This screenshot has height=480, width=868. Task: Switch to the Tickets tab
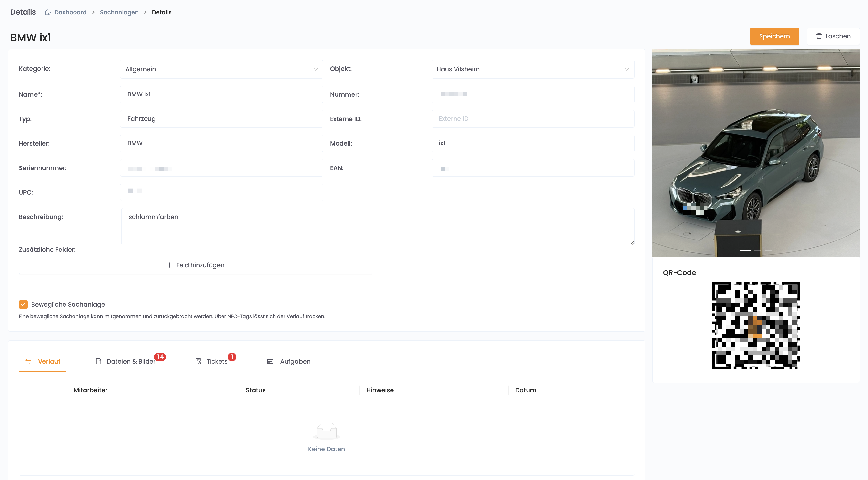216,361
